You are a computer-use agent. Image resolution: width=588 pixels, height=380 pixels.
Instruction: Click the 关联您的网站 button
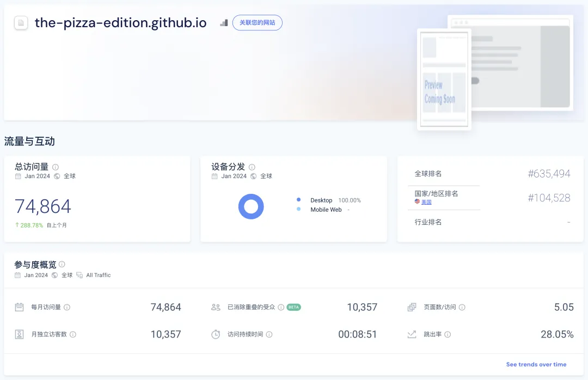(x=257, y=23)
